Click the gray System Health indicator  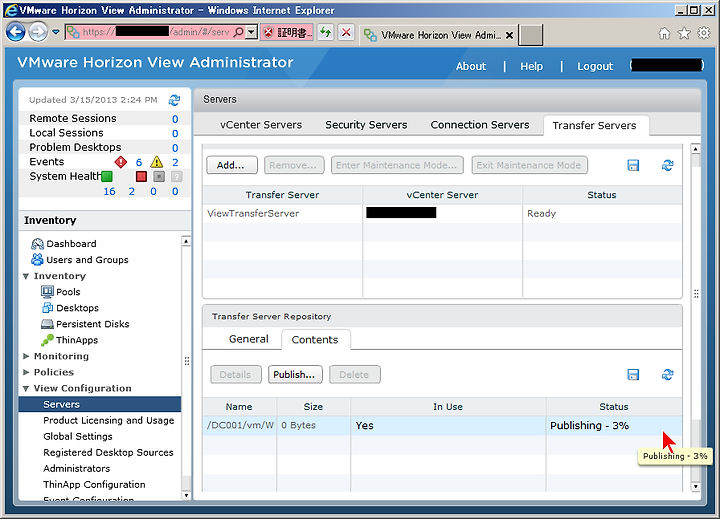click(159, 176)
